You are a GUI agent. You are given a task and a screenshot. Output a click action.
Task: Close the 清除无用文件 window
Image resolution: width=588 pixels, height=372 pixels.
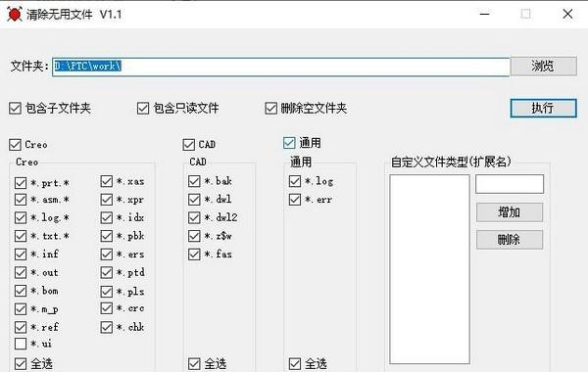coord(567,15)
